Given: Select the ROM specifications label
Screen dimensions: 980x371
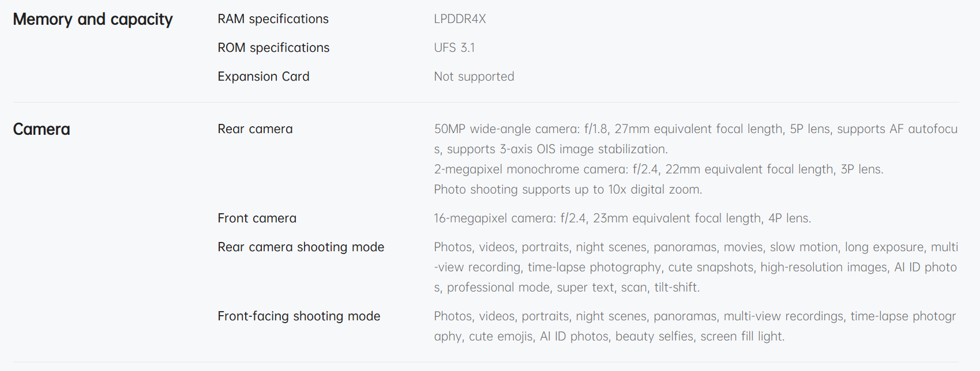Looking at the screenshot, I should pyautogui.click(x=273, y=48).
